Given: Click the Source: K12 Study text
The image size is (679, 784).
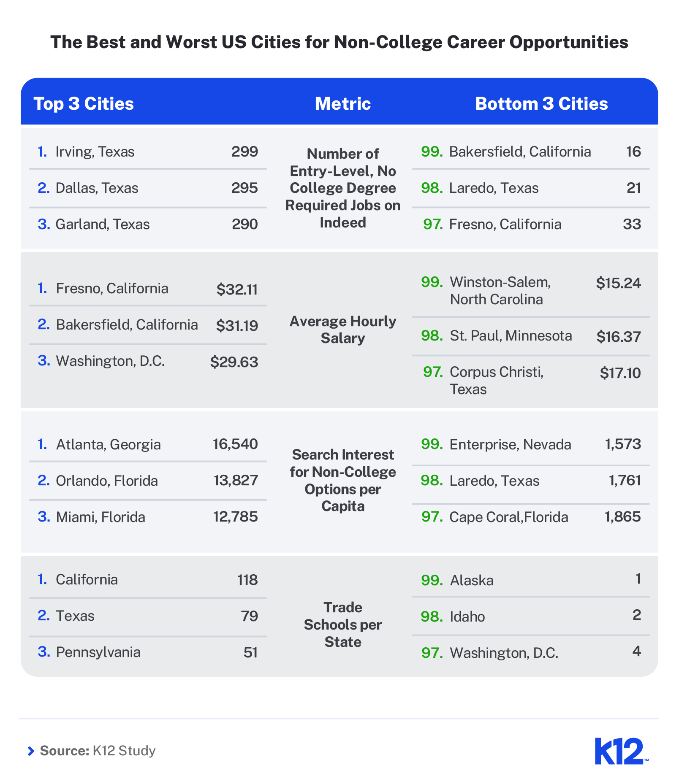Looking at the screenshot, I should coord(98,751).
